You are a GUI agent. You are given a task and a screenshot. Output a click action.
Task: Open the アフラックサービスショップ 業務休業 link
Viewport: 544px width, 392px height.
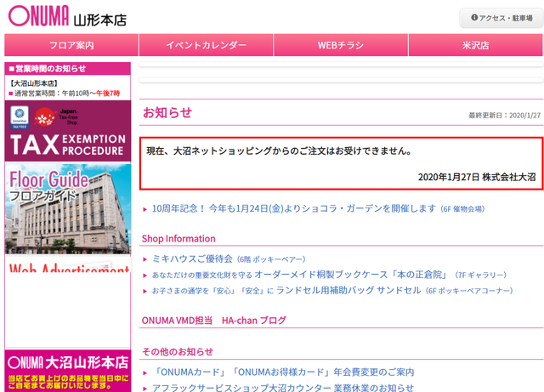pyautogui.click(x=283, y=388)
